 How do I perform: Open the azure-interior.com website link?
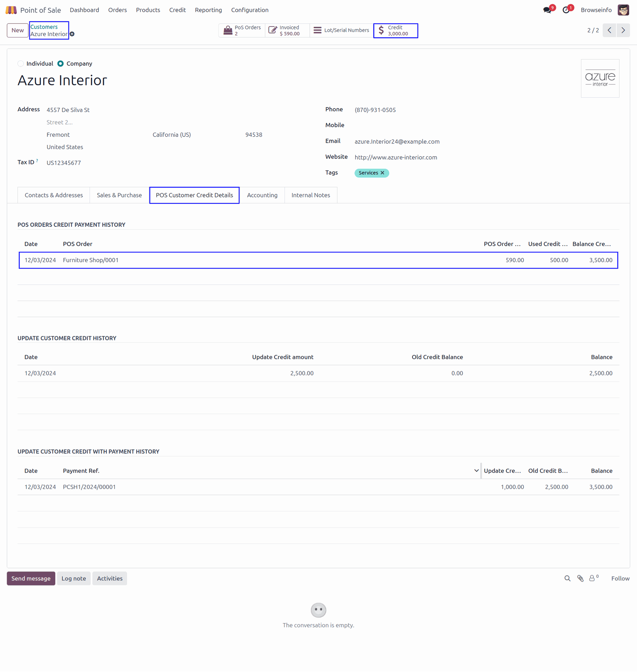tap(396, 157)
